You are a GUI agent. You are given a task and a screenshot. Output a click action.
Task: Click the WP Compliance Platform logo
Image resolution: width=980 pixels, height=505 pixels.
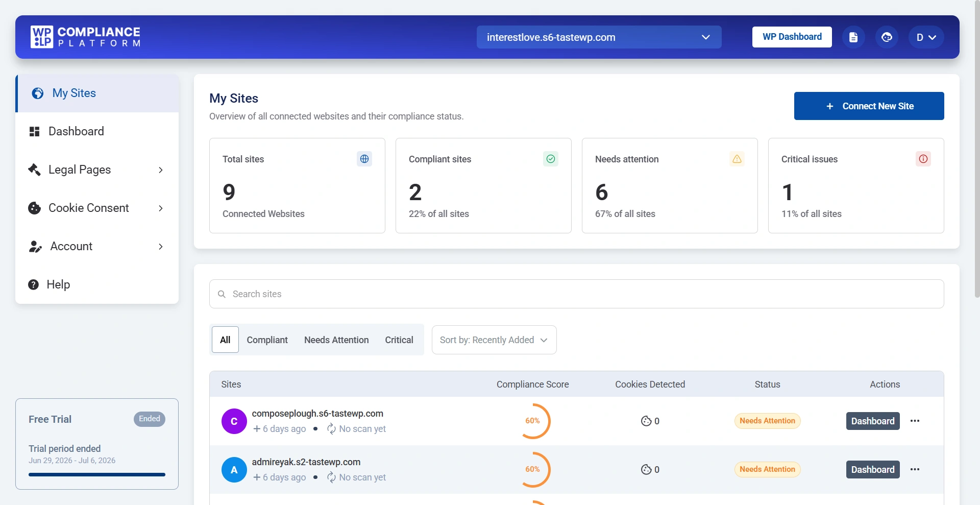(x=85, y=37)
